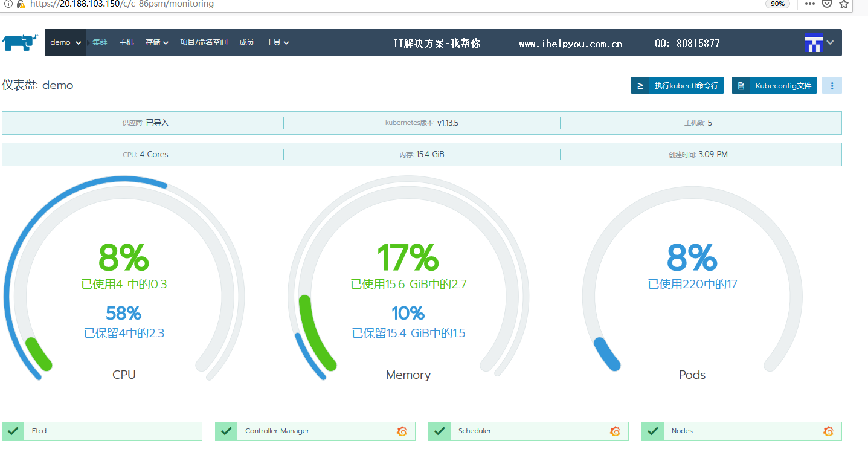
Task: Click the Scheduler component label
Action: (x=475, y=431)
